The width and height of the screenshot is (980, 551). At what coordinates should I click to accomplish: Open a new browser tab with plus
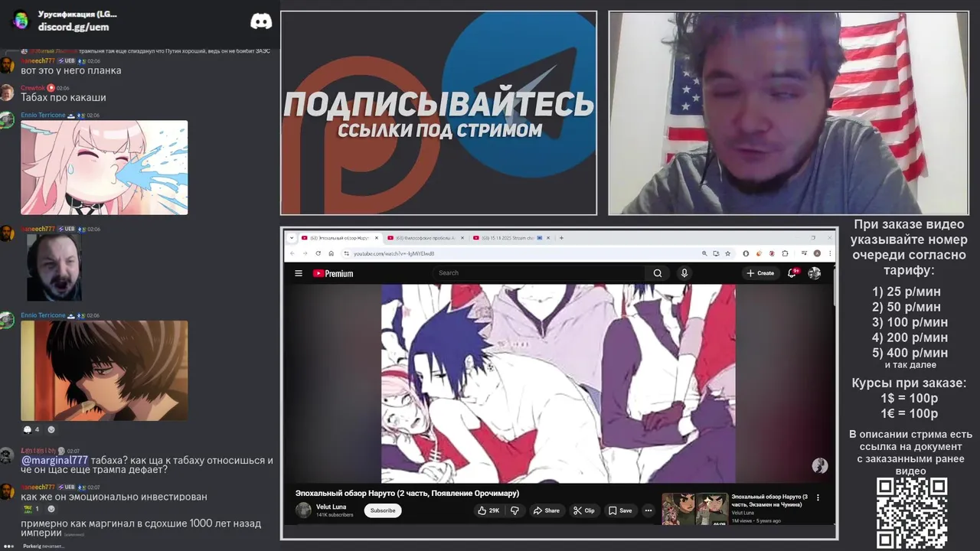(561, 238)
